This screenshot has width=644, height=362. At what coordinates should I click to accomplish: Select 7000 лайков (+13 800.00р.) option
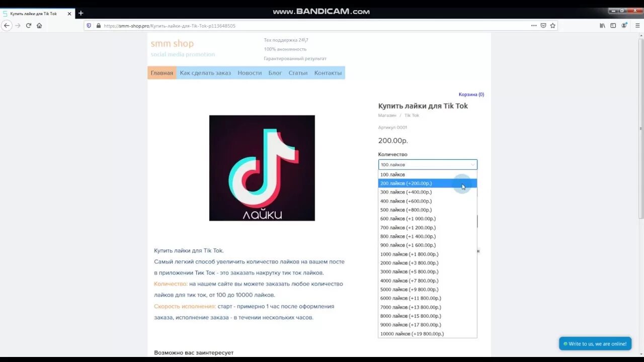[x=428, y=307]
